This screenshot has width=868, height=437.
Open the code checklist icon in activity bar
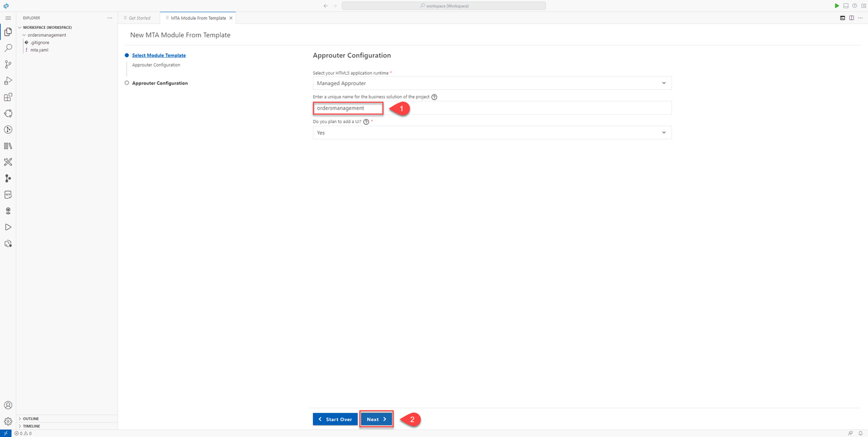point(8,195)
